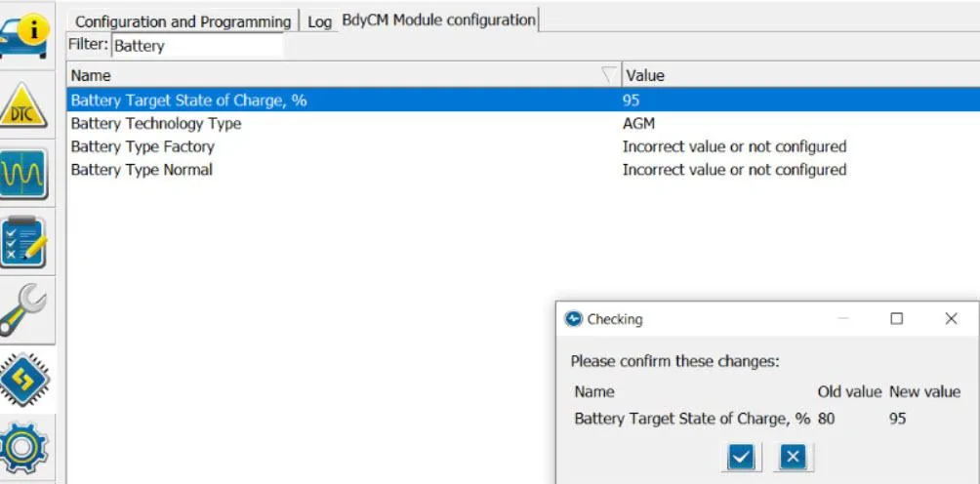Select the chip module programming section

[23, 379]
